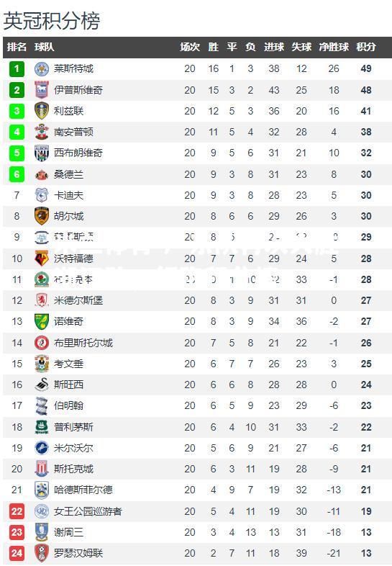
Task: Click the 米尔沃尔 lion badge
Action: coord(42,448)
